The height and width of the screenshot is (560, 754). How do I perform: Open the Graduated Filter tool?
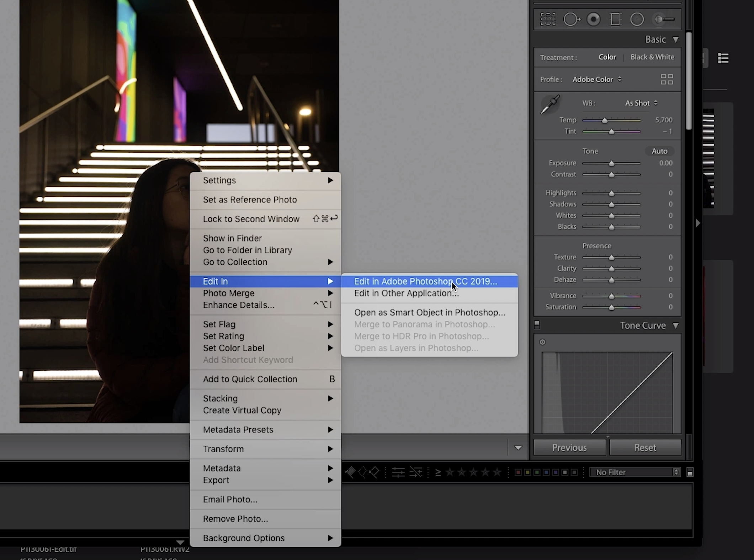(x=615, y=19)
